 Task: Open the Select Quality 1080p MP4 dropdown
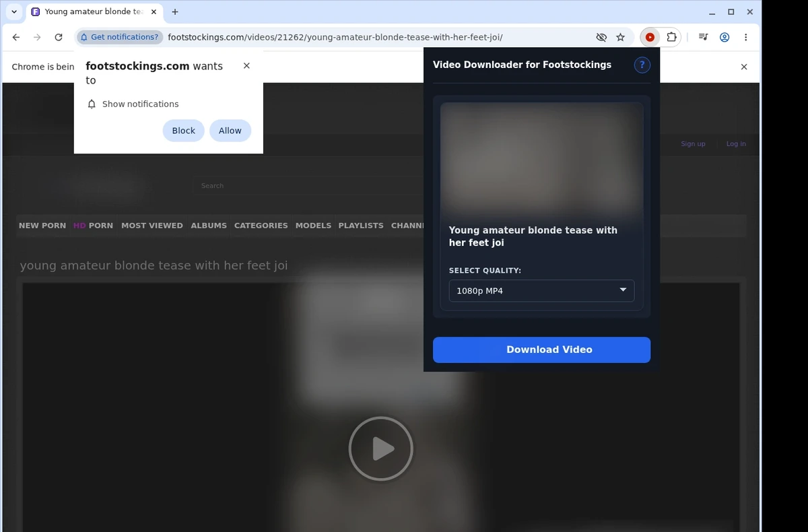pos(541,291)
